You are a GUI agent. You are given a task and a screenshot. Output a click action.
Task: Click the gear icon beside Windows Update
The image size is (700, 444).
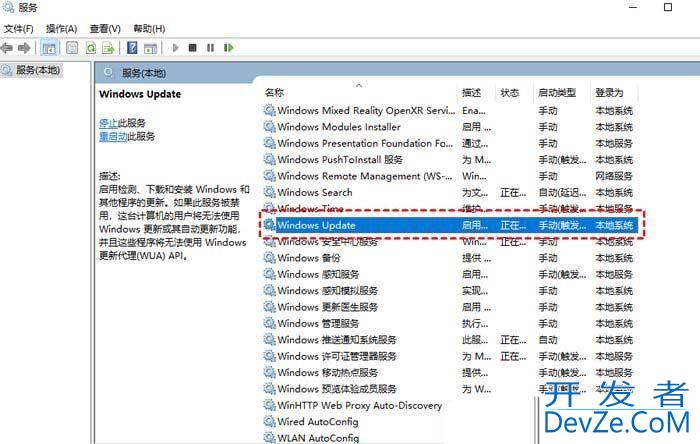[x=269, y=225]
